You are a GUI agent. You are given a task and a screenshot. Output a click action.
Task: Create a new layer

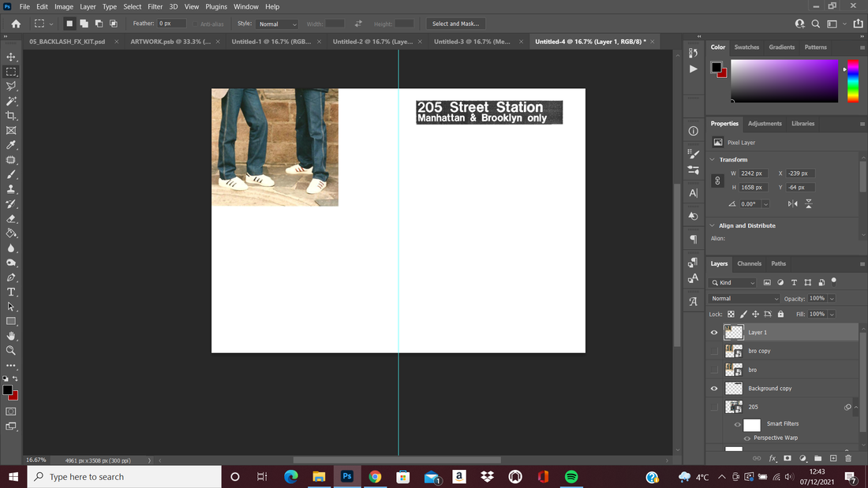click(833, 458)
